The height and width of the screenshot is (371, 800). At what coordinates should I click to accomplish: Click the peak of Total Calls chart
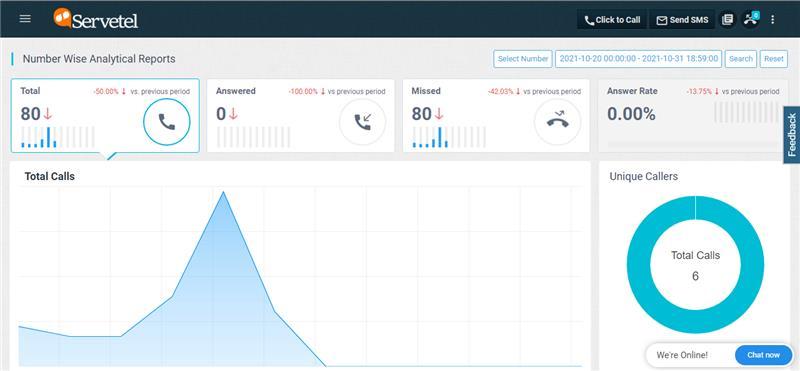click(x=223, y=192)
